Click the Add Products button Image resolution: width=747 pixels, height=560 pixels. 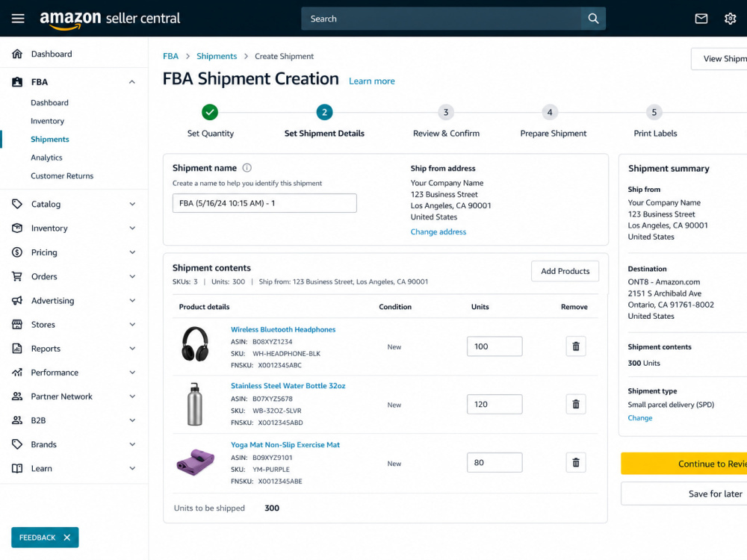pos(565,271)
